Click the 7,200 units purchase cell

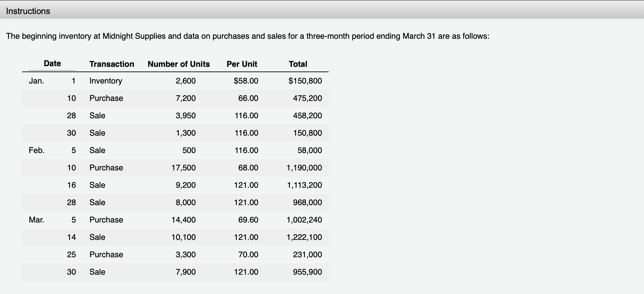tap(186, 98)
